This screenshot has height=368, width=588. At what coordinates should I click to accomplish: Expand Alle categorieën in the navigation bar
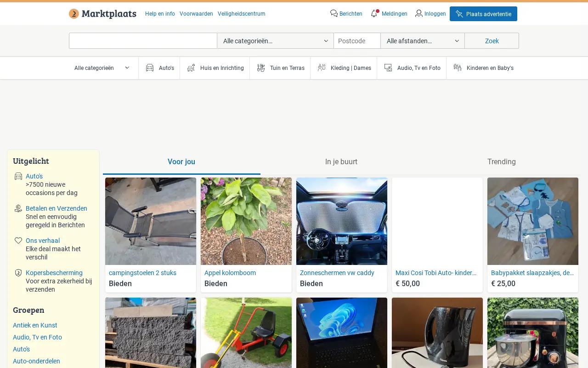(x=102, y=68)
